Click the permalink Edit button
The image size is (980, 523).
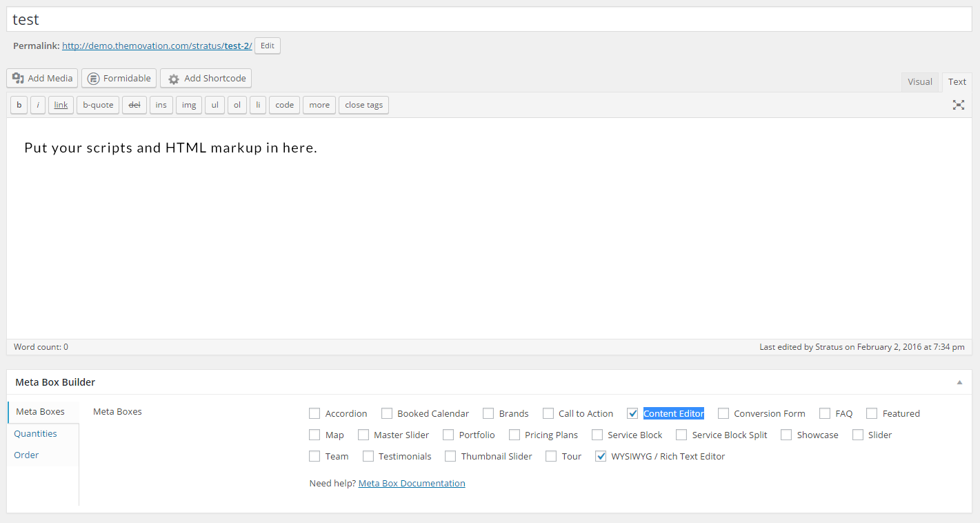tap(268, 46)
